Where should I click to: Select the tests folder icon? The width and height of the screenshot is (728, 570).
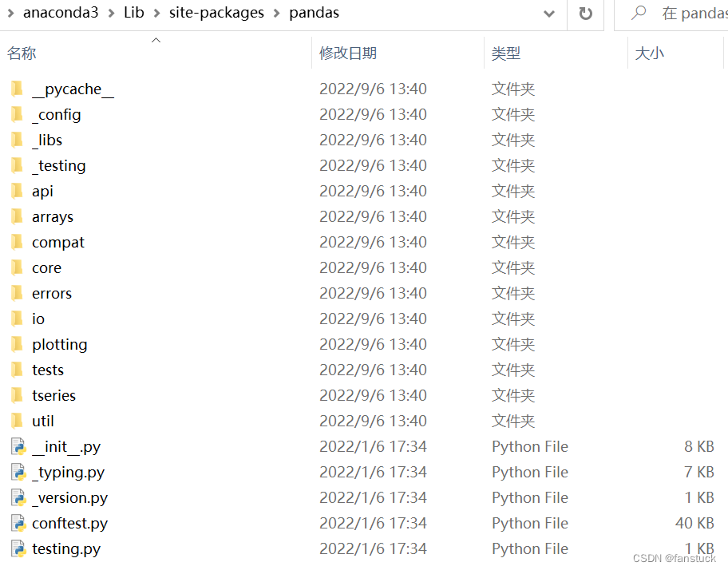17,369
